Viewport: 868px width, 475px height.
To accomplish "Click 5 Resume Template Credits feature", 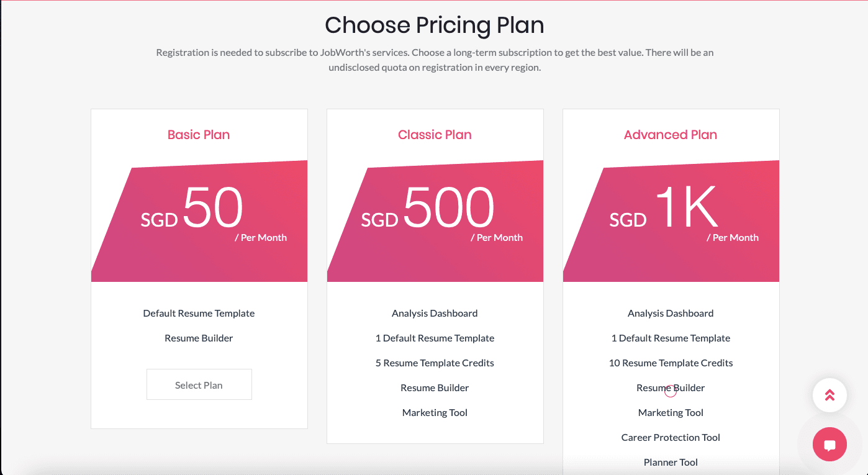I will (435, 363).
